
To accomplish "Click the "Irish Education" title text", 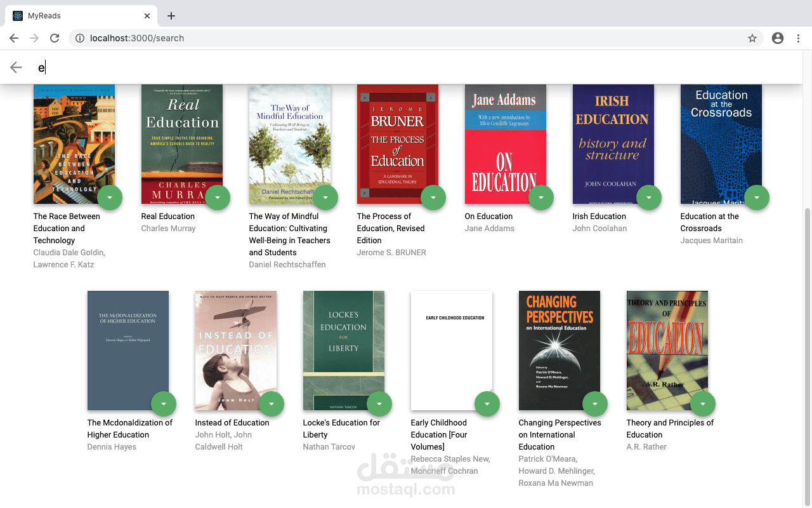I will click(599, 217).
